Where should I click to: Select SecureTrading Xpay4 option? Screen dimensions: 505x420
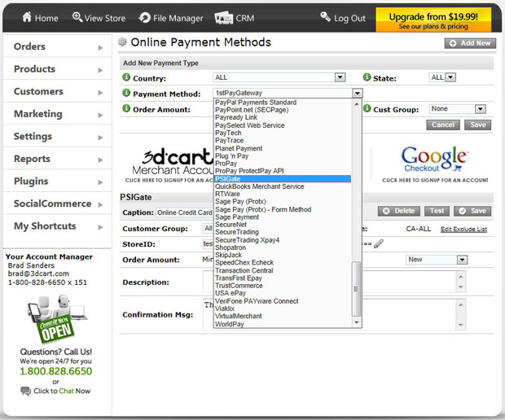tap(283, 240)
